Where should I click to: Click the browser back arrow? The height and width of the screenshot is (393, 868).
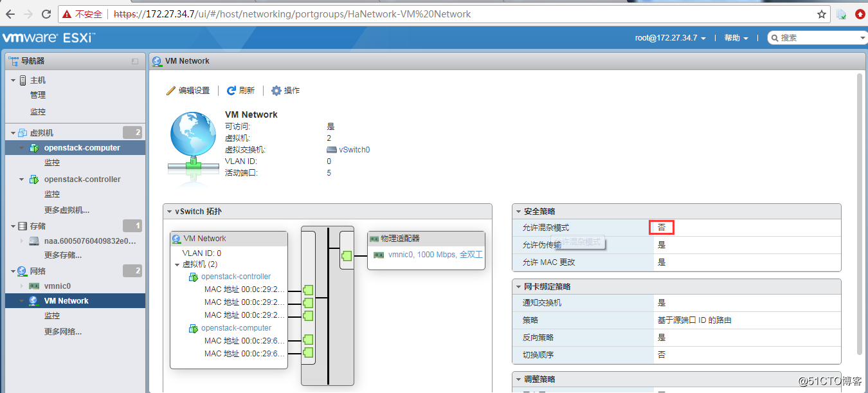[x=10, y=14]
